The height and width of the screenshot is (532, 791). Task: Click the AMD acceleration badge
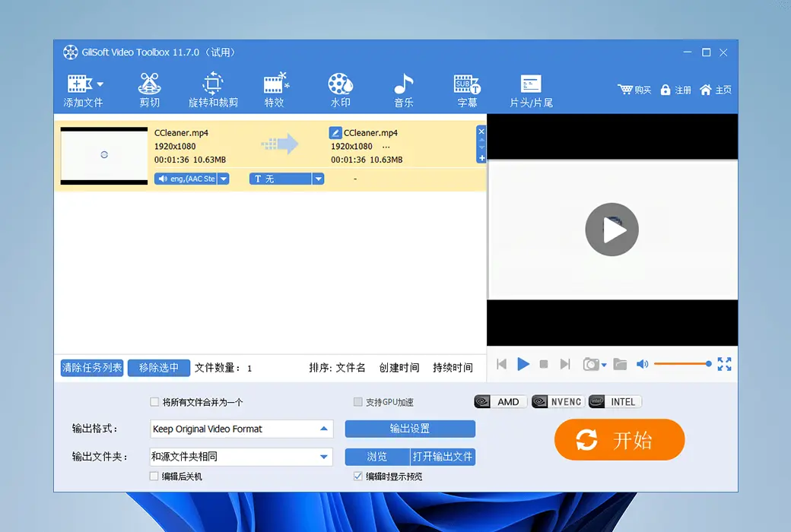coord(500,402)
